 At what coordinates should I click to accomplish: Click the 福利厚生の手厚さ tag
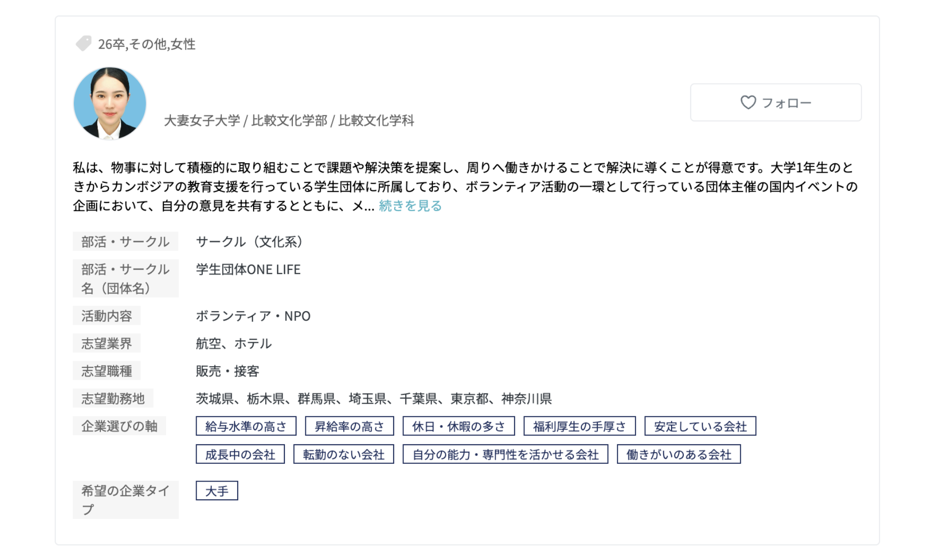579,427
